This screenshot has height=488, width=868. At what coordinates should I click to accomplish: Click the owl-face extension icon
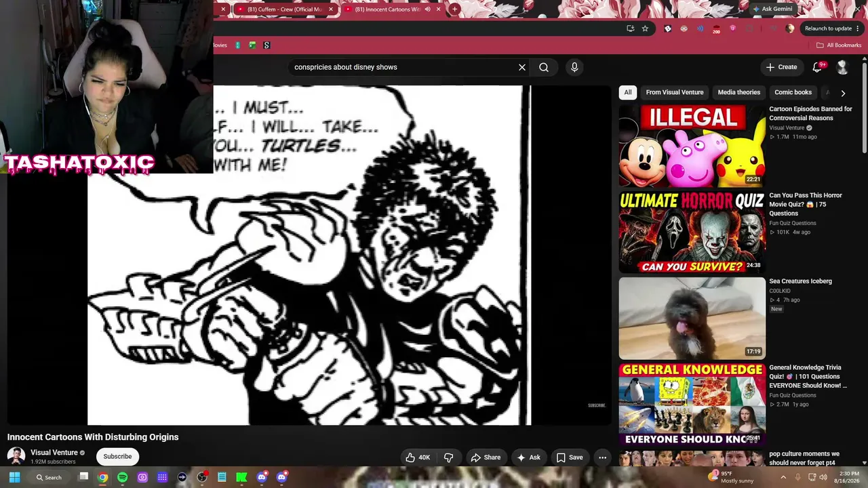click(x=684, y=28)
